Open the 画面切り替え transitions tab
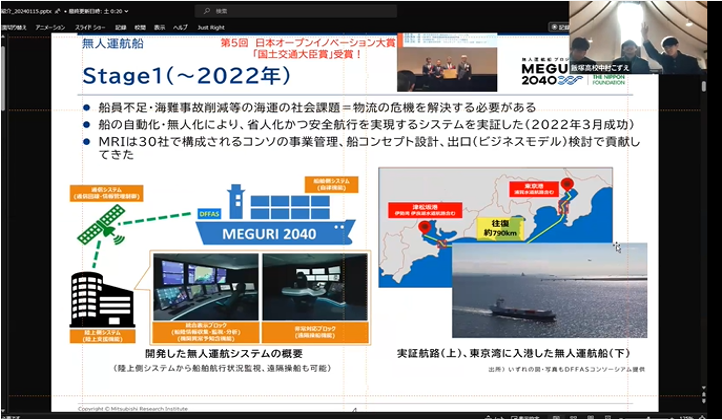Image resolution: width=722 pixels, height=420 pixels. pos(14,27)
